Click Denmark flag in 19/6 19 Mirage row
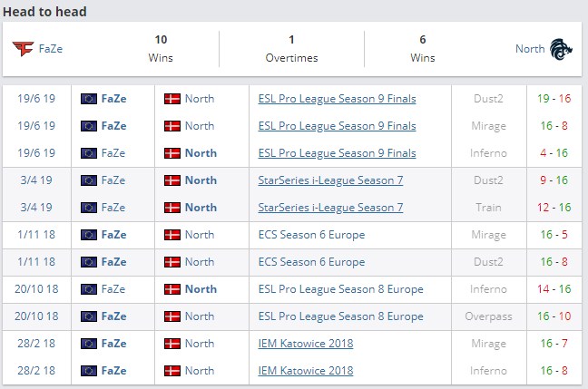The image size is (588, 389). tap(172, 125)
